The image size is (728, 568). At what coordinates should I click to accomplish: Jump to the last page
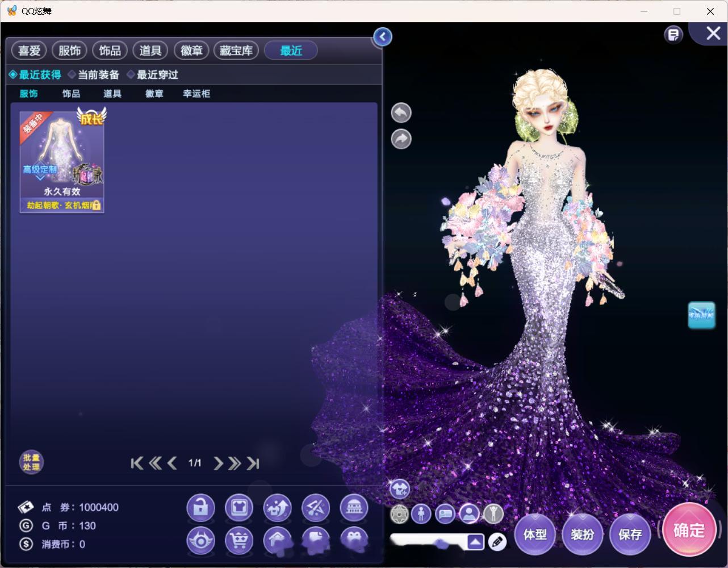[x=253, y=463]
